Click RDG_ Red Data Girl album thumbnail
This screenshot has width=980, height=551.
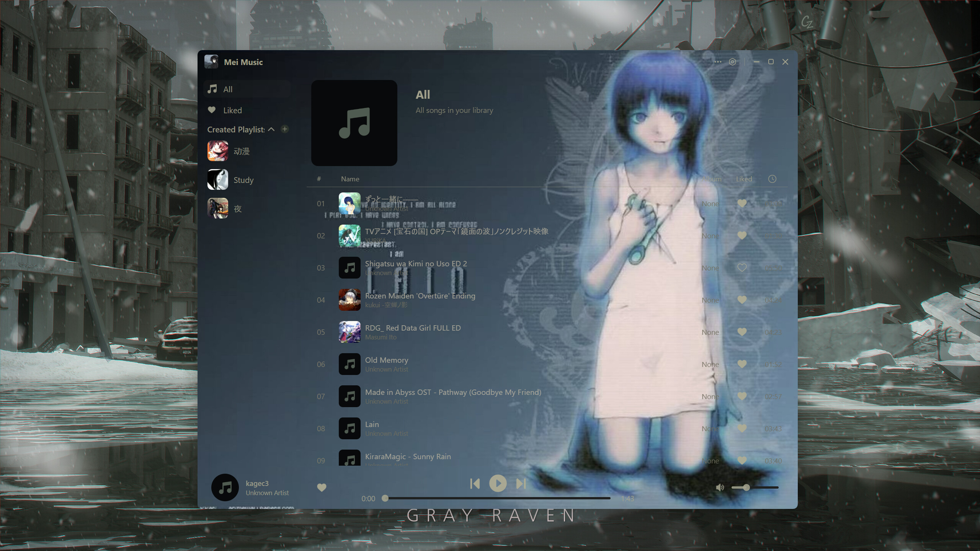[350, 332]
